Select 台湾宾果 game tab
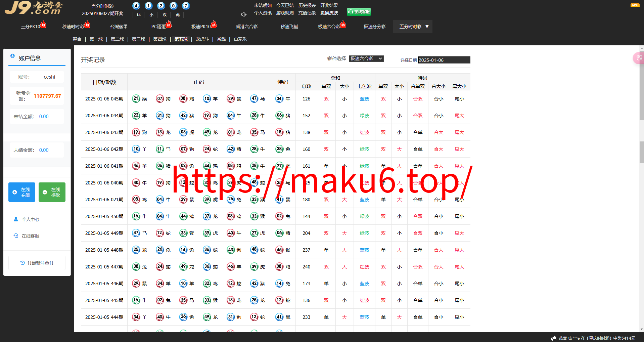This screenshot has width=644, height=342. [119, 27]
